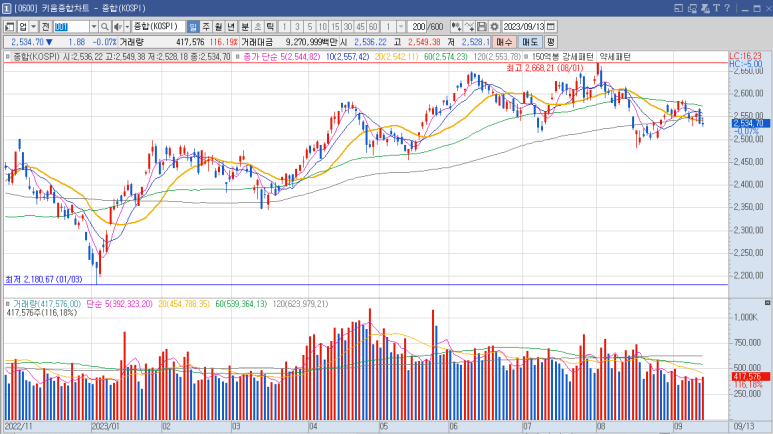Select the 월 monthly period toggle
Viewport: 773px width, 434px height.
click(x=219, y=27)
